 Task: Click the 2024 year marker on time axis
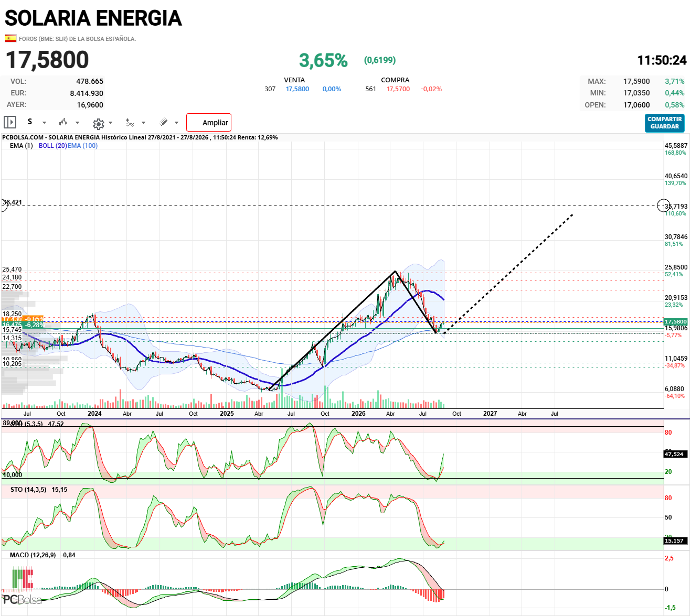coord(94,414)
